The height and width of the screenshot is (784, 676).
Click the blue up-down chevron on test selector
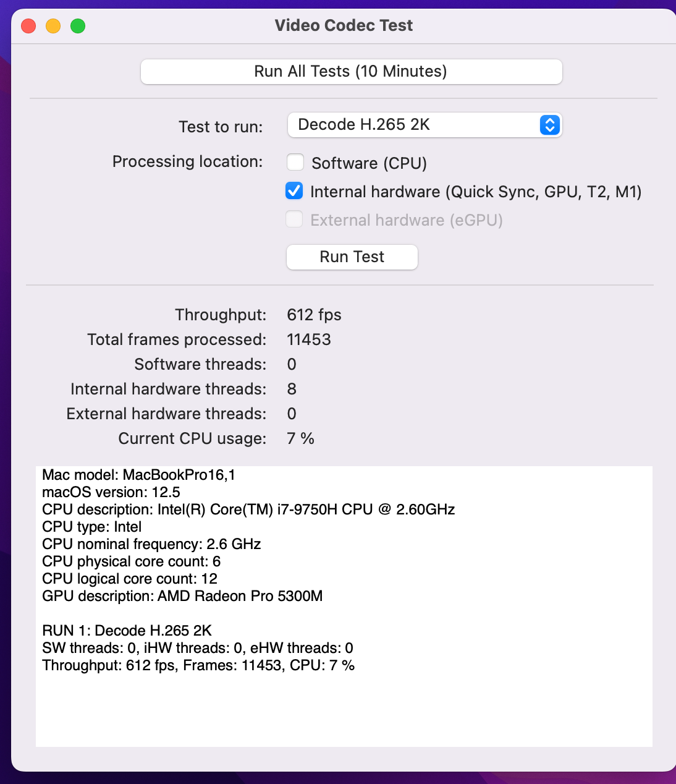[x=549, y=125]
